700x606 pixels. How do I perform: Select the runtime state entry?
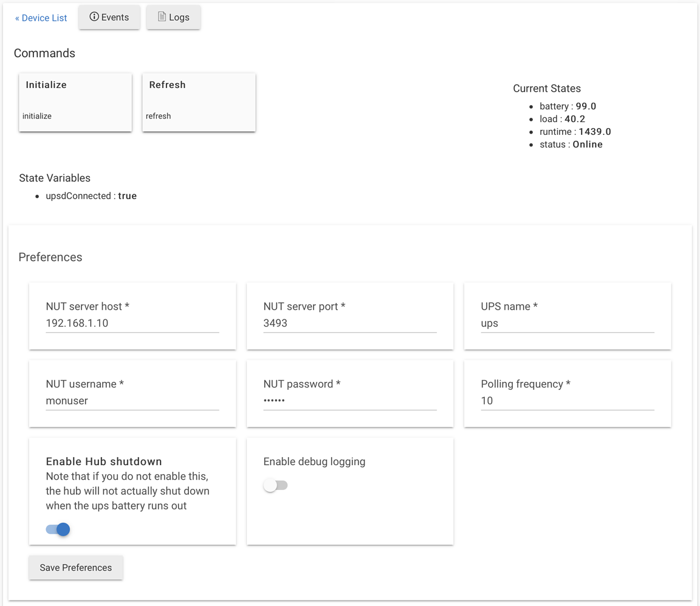tap(575, 132)
